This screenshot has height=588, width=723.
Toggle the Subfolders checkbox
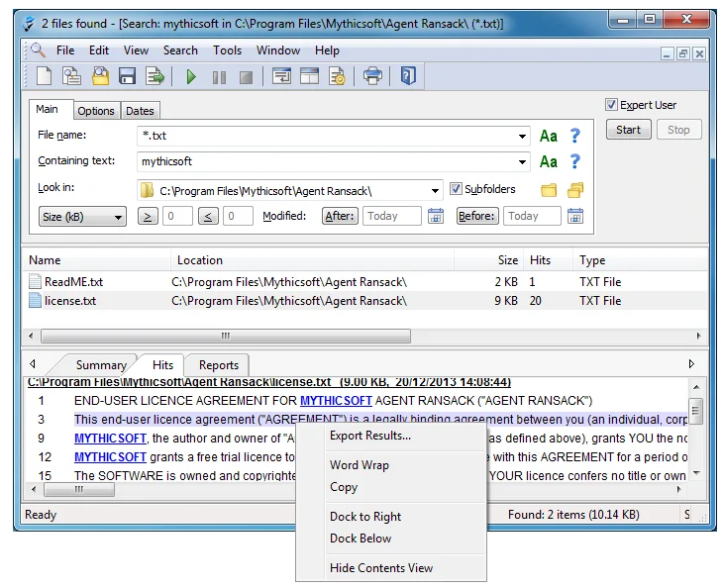[456, 189]
